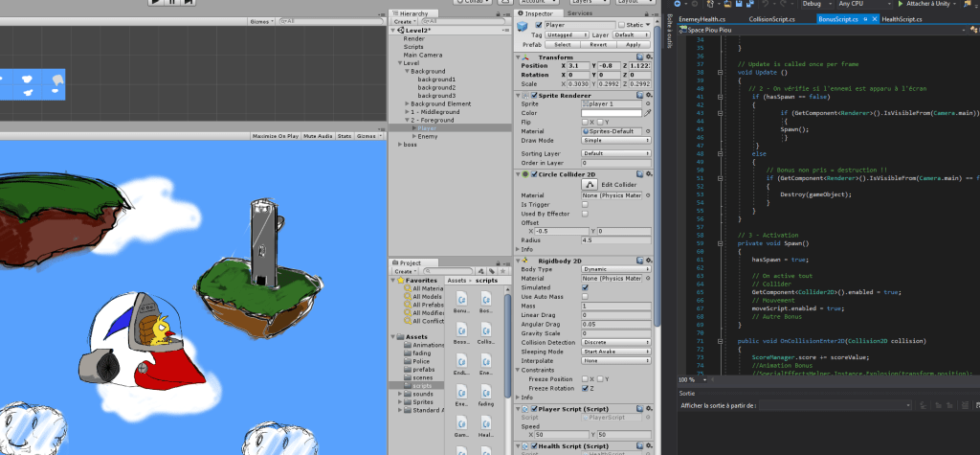Open the Sprite Renderer help book icon

coord(639,94)
